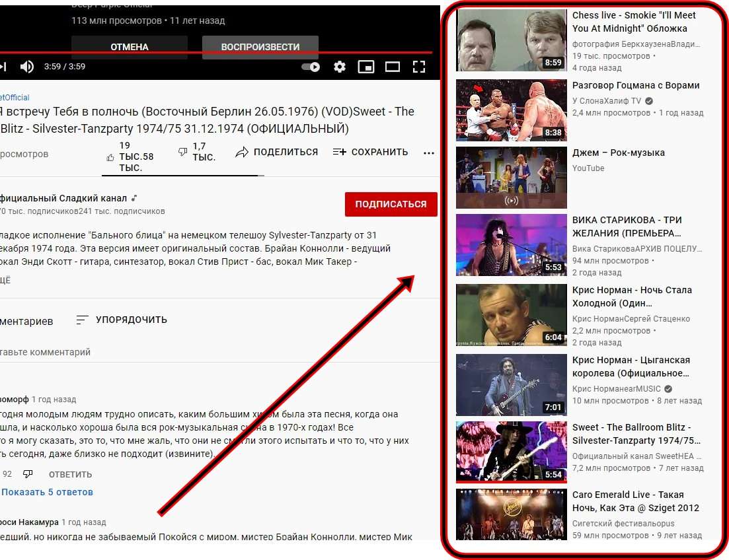729x560 pixels.
Task: Open the Caro Emerald Live concert thumbnail
Action: [x=512, y=514]
